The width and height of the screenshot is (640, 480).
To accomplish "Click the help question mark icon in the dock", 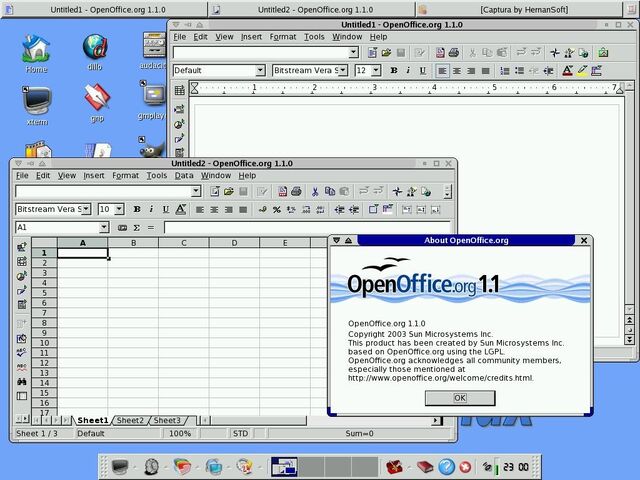I will coord(447,467).
